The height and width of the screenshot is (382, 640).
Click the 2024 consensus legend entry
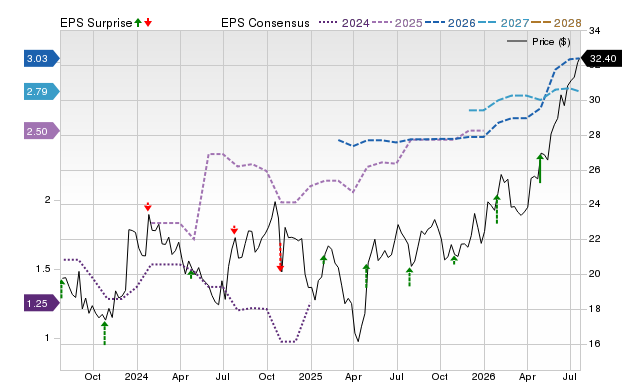tap(344, 23)
